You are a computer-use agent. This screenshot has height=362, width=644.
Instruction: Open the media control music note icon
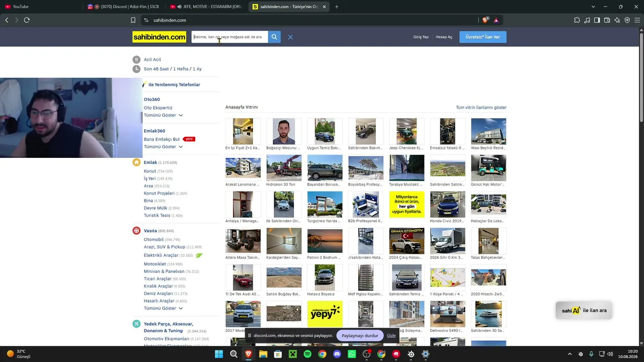point(587,20)
